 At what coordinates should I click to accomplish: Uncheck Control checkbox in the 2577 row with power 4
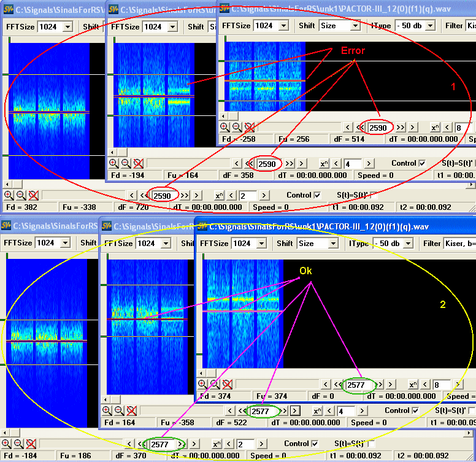(414, 410)
